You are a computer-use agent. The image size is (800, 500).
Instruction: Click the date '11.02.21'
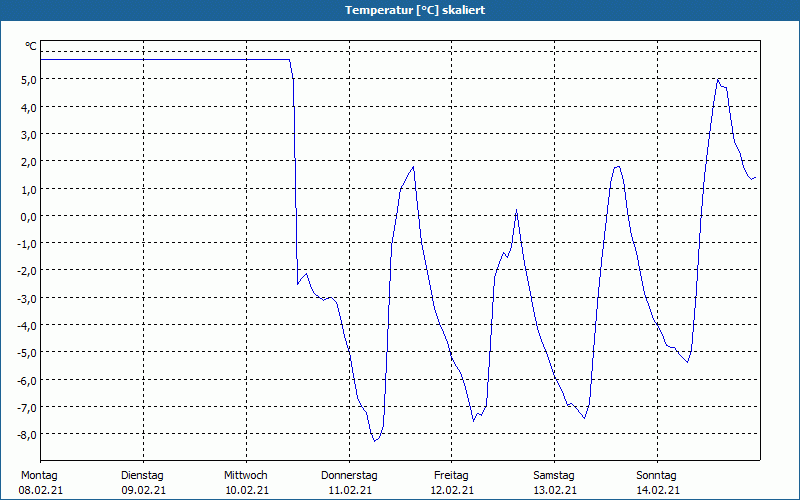tap(350, 491)
